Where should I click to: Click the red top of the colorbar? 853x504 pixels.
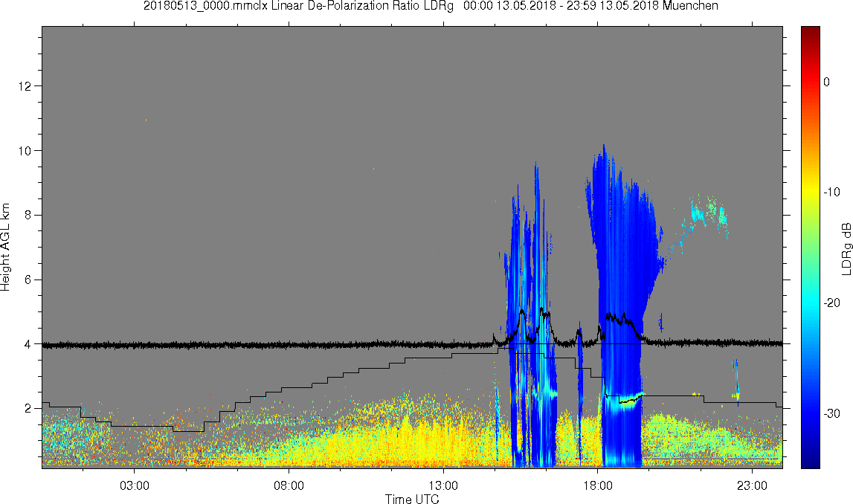pos(810,49)
